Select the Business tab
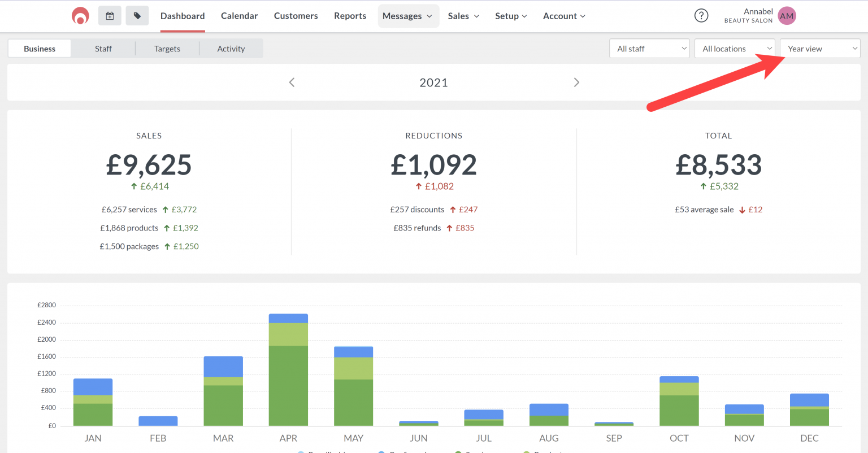Viewport: 868px width, 453px height. point(39,49)
